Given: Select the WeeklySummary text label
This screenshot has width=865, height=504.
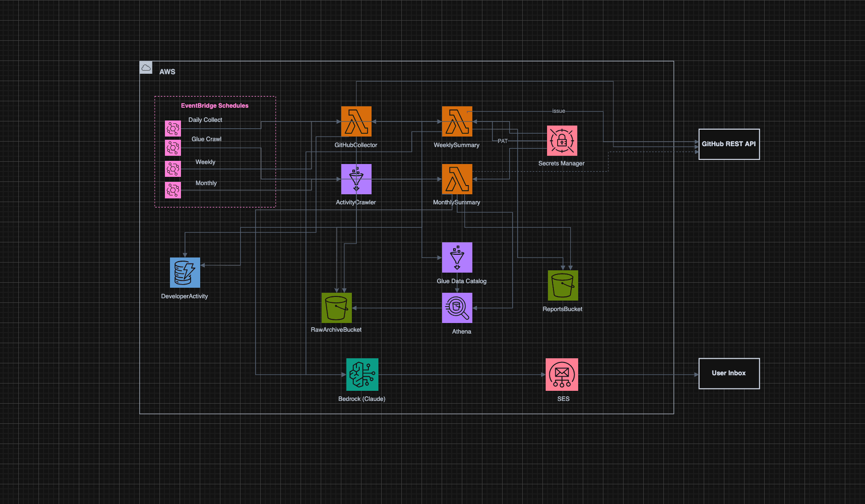Looking at the screenshot, I should tap(457, 145).
